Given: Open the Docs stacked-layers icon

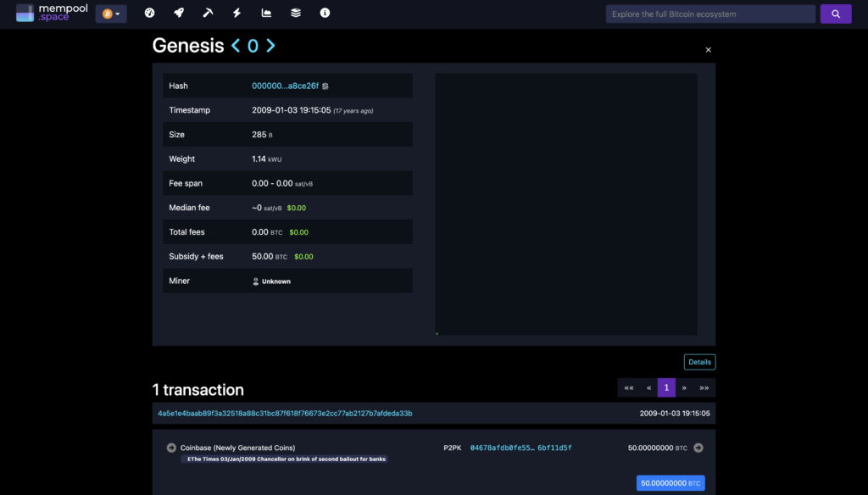Looking at the screenshot, I should coord(296,13).
